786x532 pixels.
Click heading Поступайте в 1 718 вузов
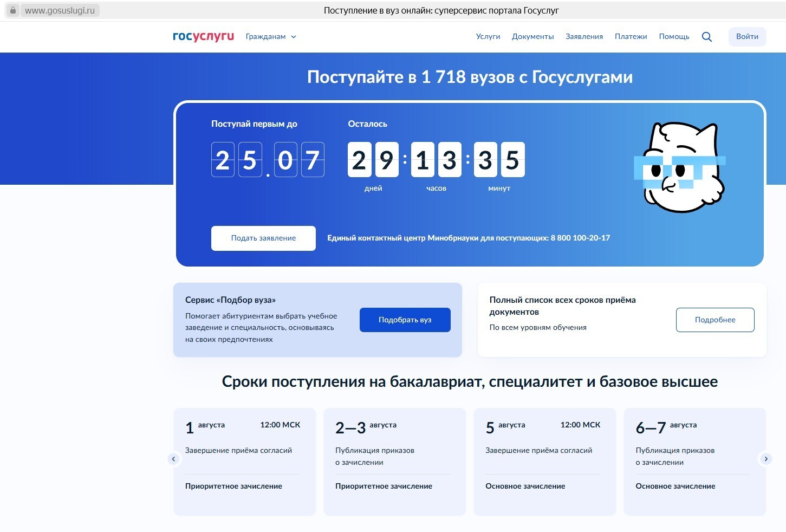pos(470,77)
